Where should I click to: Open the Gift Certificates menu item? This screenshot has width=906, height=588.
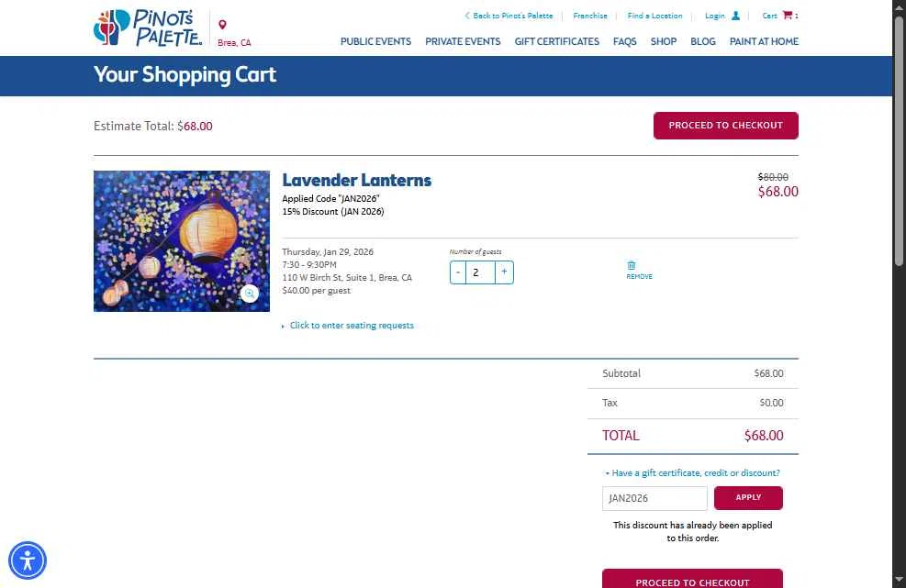pos(556,41)
